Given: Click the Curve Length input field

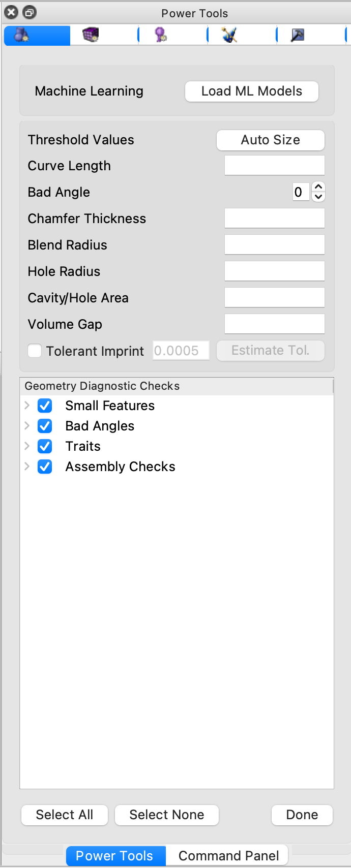Looking at the screenshot, I should point(275,166).
